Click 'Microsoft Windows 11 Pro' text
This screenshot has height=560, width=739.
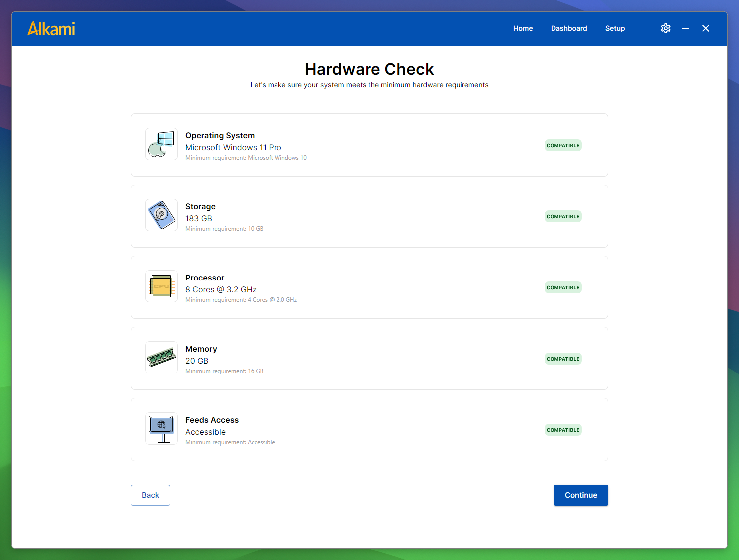pyautogui.click(x=233, y=147)
